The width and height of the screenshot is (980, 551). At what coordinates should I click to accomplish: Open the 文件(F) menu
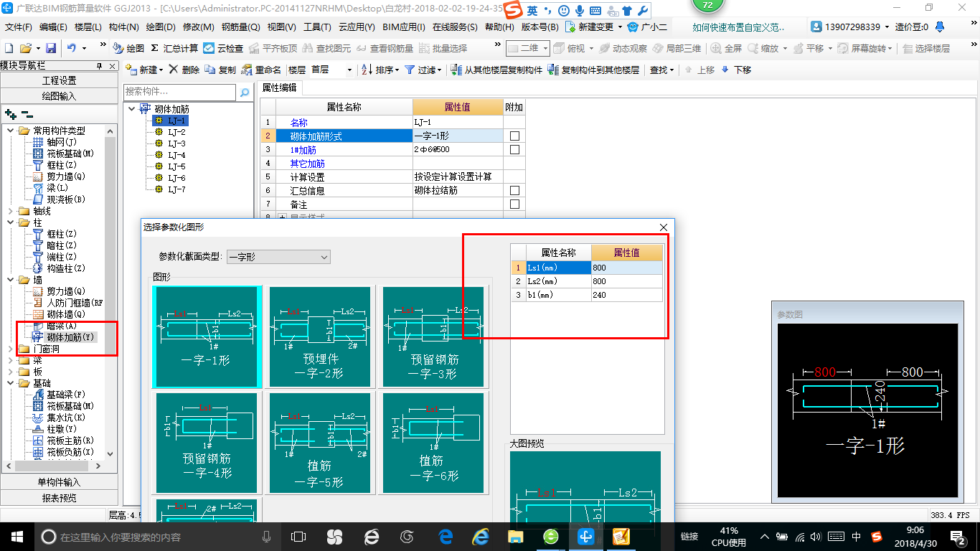[x=19, y=27]
